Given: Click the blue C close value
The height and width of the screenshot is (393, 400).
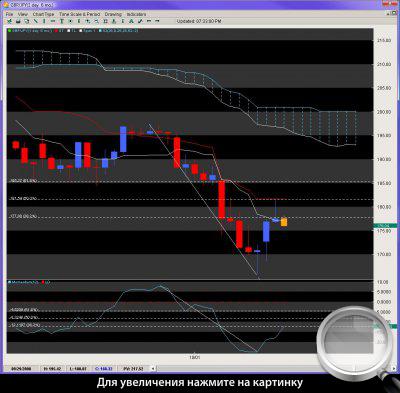Looking at the screenshot, I should click(104, 369).
